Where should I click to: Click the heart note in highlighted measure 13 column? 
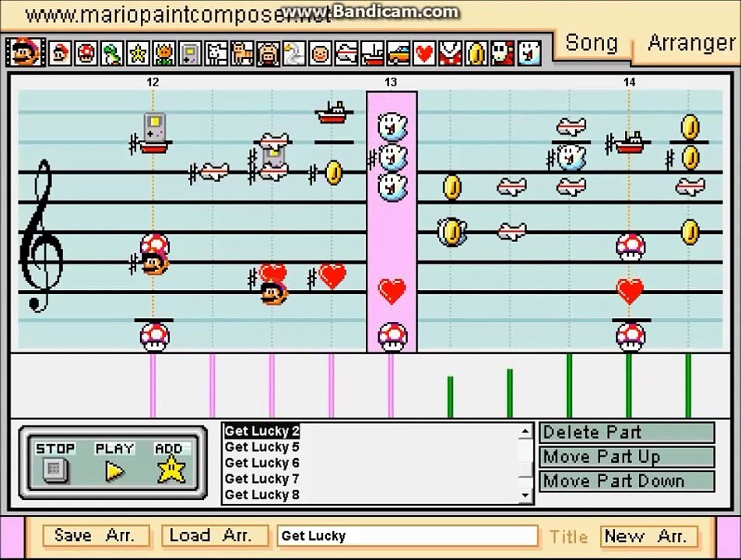392,291
